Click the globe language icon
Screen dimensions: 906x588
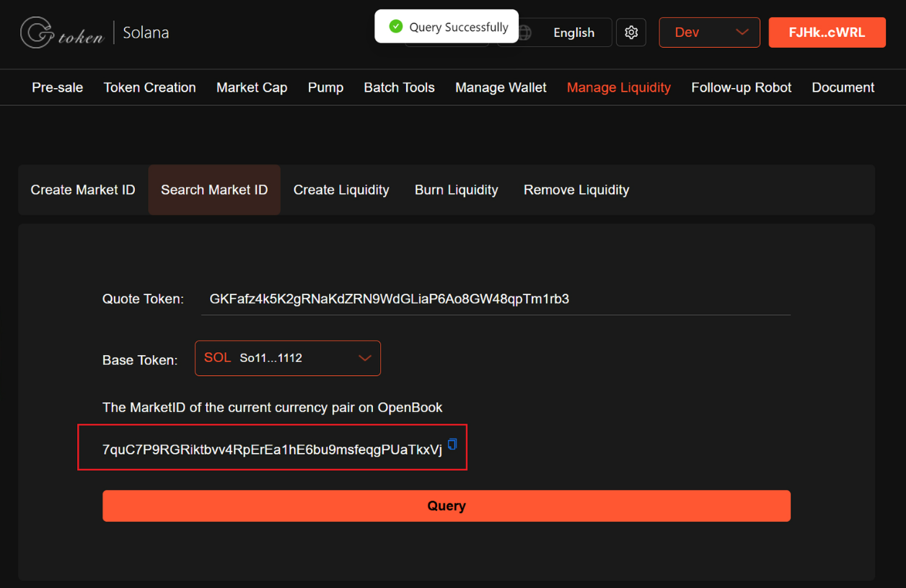(x=525, y=33)
